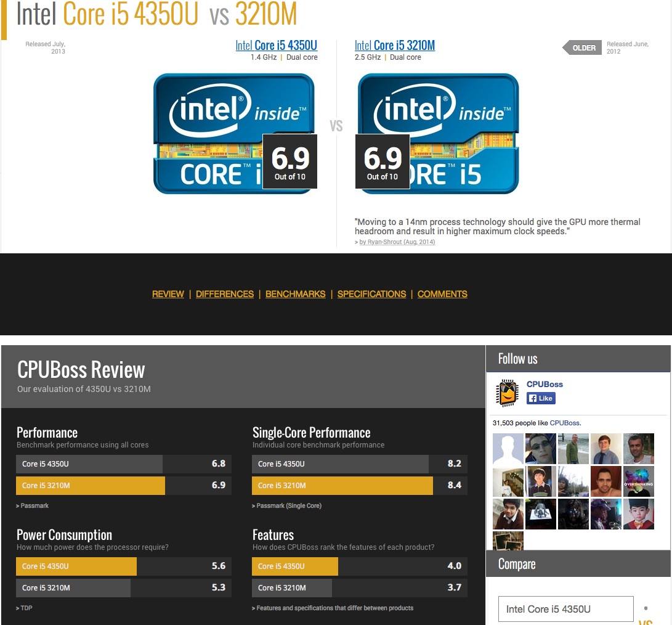672x625 pixels.
Task: Click the Intel Core i5 4350U compare field
Action: [565, 609]
